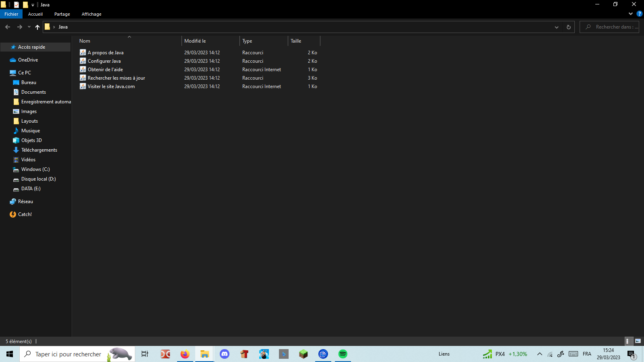
Task: Switch to large icons view layout
Action: click(x=638, y=341)
